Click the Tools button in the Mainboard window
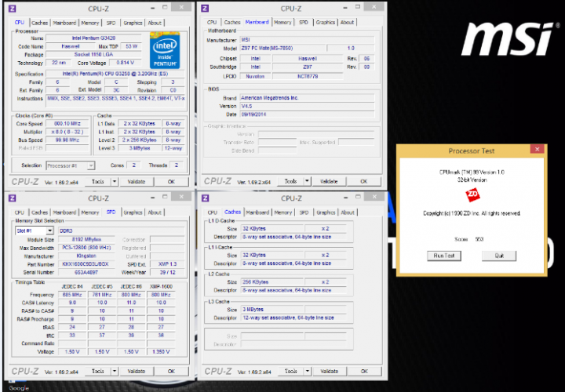 [290, 181]
